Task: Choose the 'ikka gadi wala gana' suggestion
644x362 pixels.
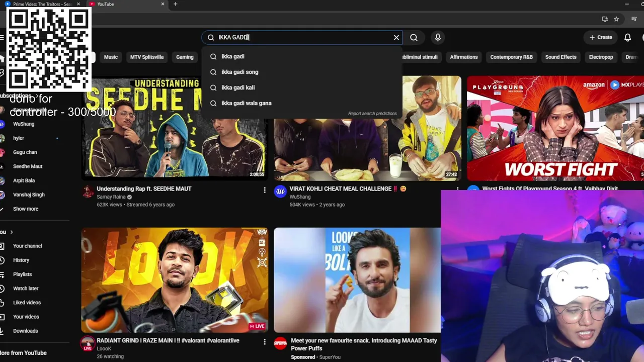Action: tap(302, 103)
